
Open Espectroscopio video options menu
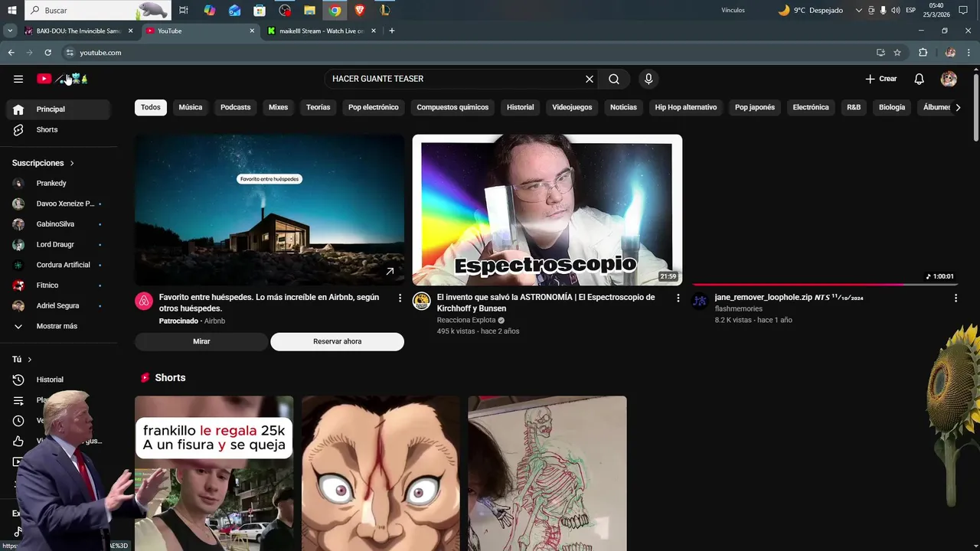click(678, 298)
